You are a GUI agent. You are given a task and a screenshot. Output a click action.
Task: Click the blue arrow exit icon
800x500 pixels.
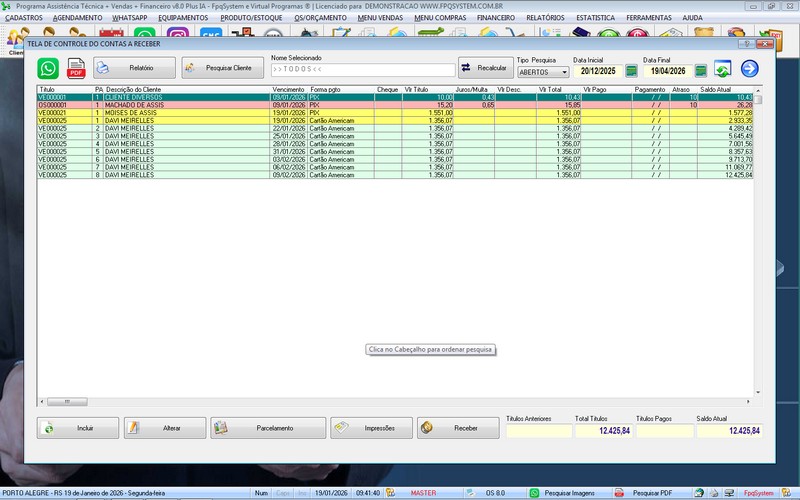749,69
